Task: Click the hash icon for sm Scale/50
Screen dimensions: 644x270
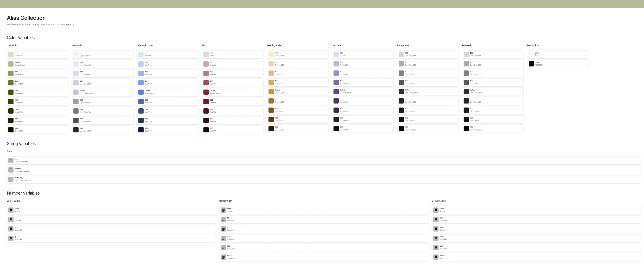Action: [11, 220]
